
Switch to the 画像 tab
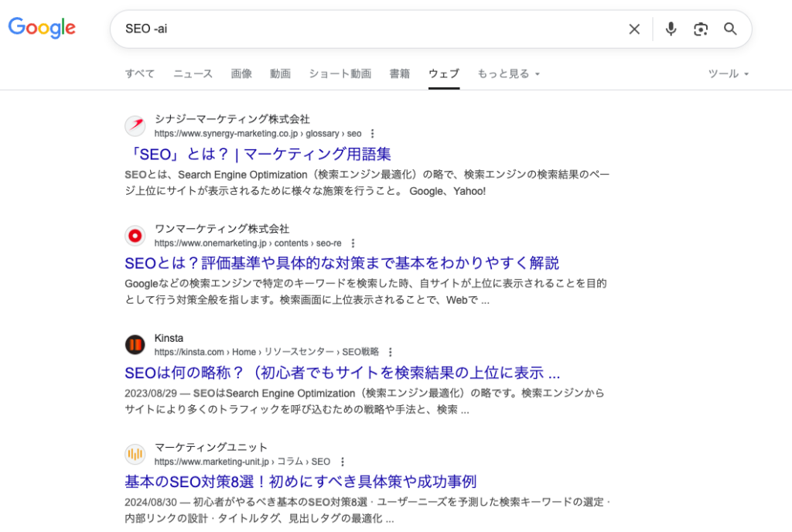(x=241, y=73)
